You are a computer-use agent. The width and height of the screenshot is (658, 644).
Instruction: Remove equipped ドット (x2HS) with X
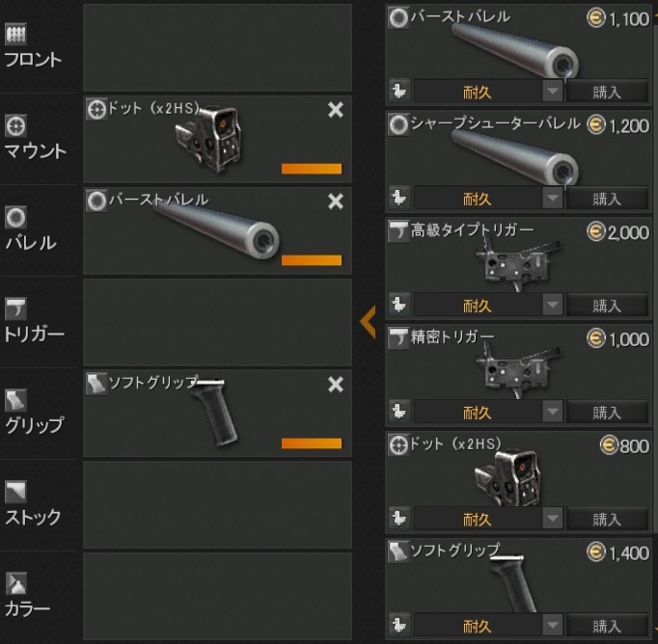(x=336, y=110)
